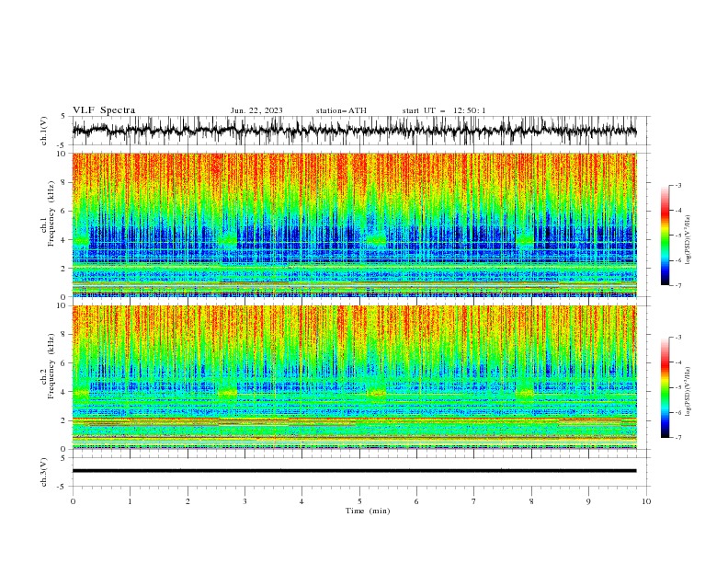Click the ch.1 voltage waveform trace
This screenshot has width=728, height=563.
pyautogui.click(x=354, y=131)
